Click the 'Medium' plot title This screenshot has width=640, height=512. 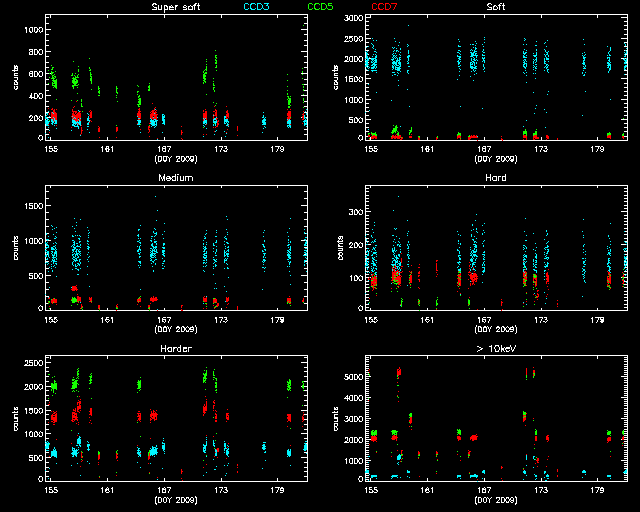[x=174, y=177]
